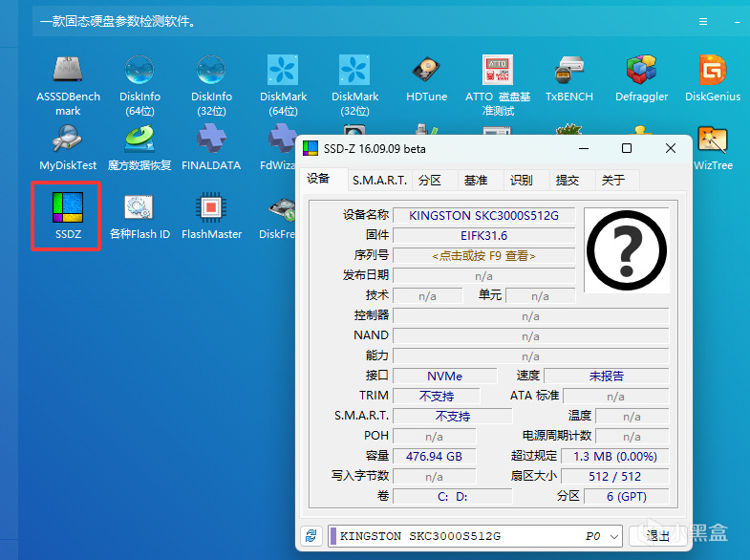This screenshot has width=750, height=560.
Task: Close the SSD-Z window
Action: tap(671, 149)
